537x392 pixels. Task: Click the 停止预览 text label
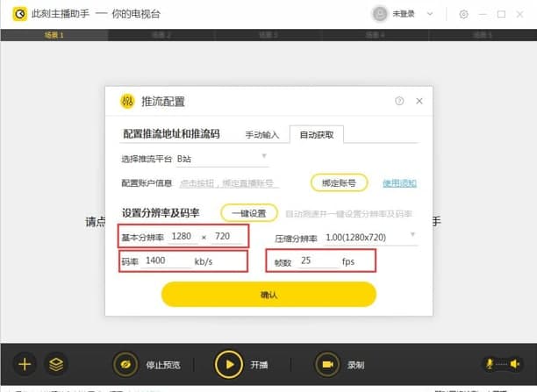pos(163,365)
